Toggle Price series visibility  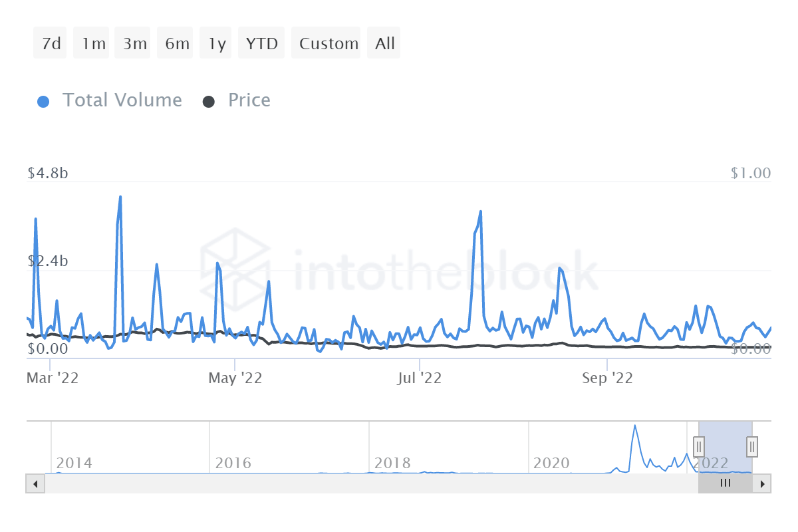click(x=249, y=100)
